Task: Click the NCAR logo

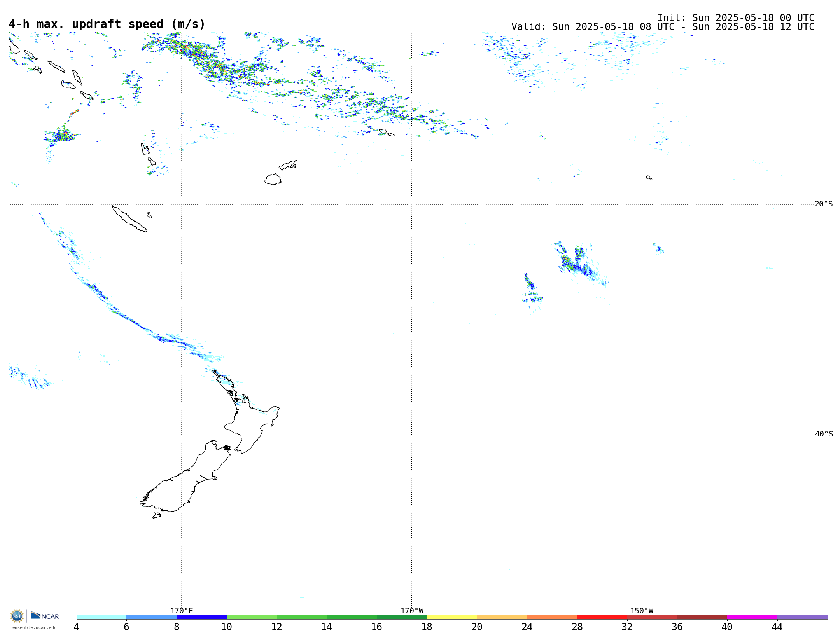Action: 45,616
